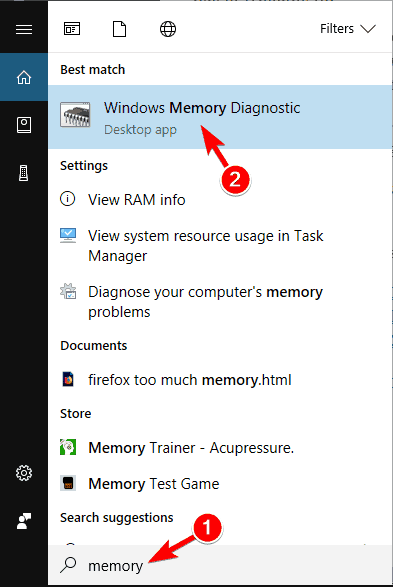Click the search box containing memory
The height and width of the screenshot is (587, 393).
tap(220, 565)
